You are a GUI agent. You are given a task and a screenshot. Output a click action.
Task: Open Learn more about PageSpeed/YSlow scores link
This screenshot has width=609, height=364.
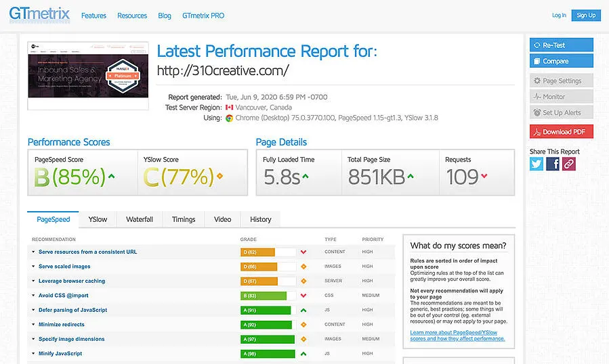[457, 336]
